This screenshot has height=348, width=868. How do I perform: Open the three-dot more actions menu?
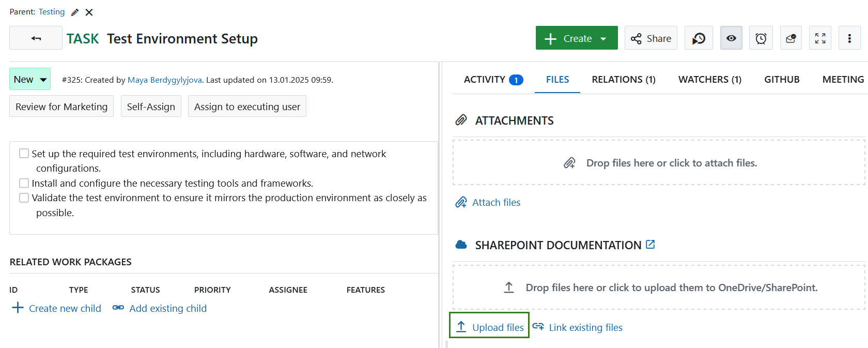(849, 38)
